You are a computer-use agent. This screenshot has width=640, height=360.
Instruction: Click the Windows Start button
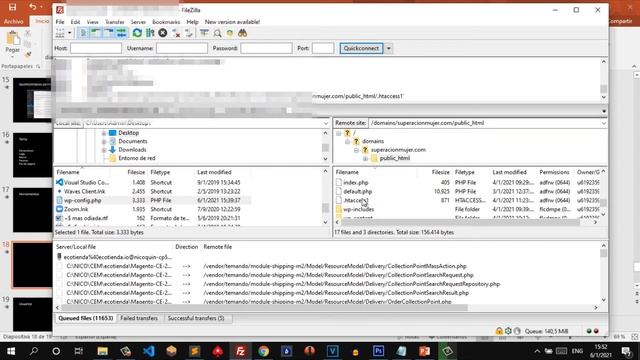pyautogui.click(x=11, y=351)
